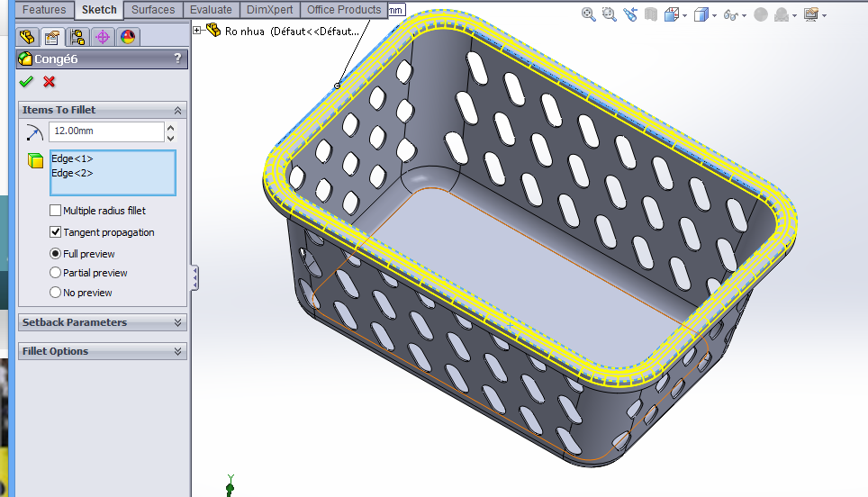
Task: Expand the Ro nhua tree node
Action: click(x=197, y=31)
